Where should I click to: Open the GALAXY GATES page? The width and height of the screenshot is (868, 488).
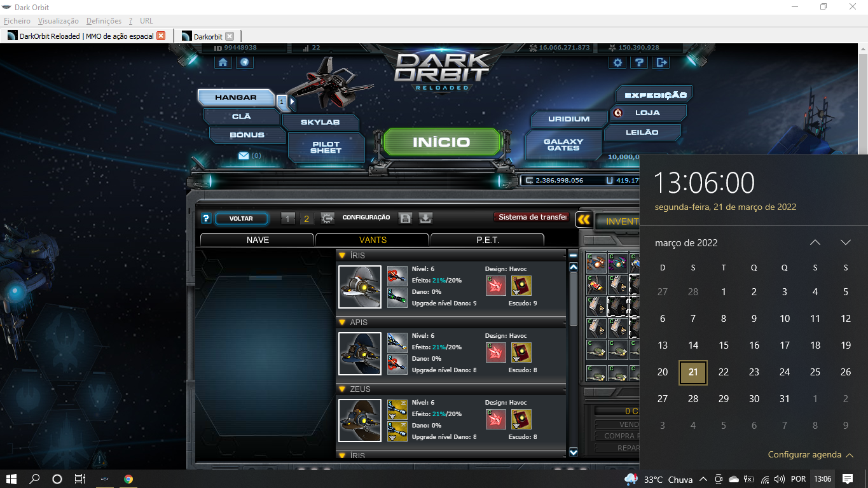click(x=563, y=145)
